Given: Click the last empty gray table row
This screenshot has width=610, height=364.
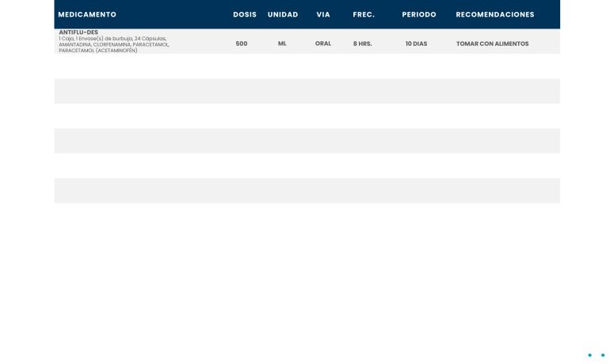Looking at the screenshot, I should (x=307, y=191).
